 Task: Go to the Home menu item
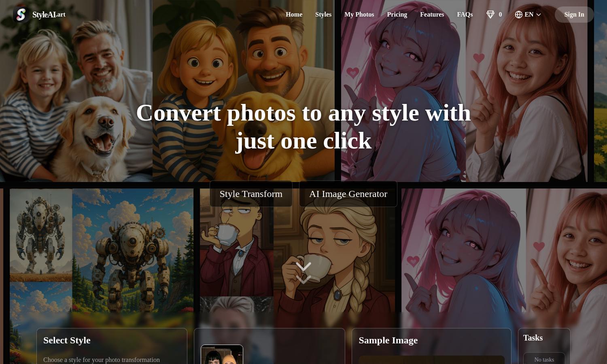(x=294, y=15)
